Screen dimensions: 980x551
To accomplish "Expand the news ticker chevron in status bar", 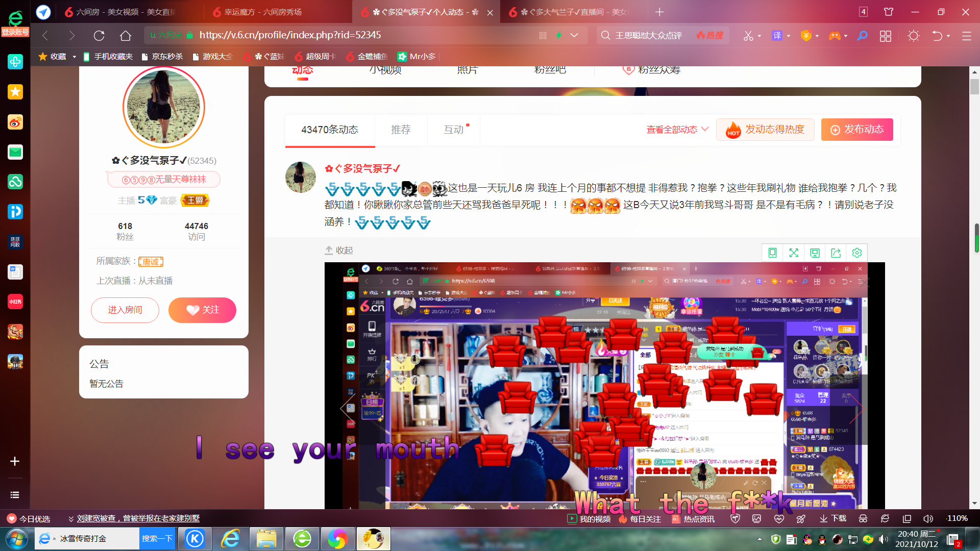I will coord(71,519).
